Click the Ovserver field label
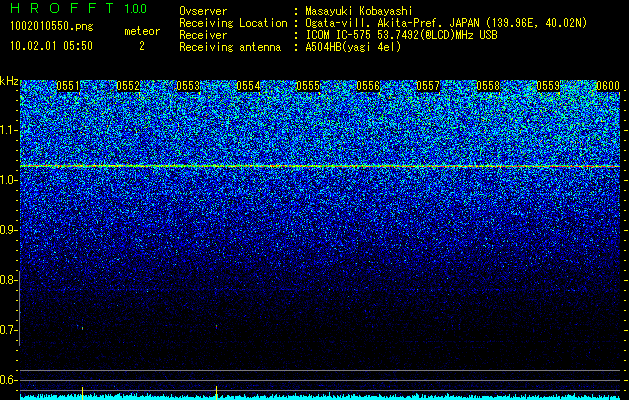 coord(203,11)
